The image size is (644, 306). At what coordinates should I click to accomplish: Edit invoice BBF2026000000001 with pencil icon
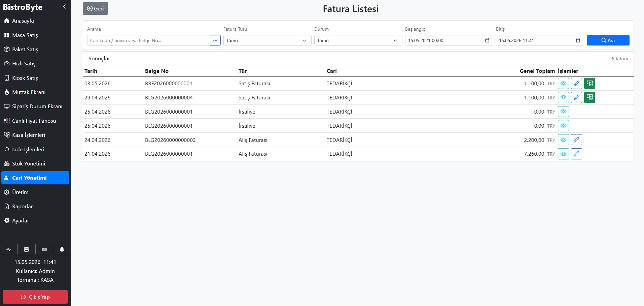click(576, 83)
